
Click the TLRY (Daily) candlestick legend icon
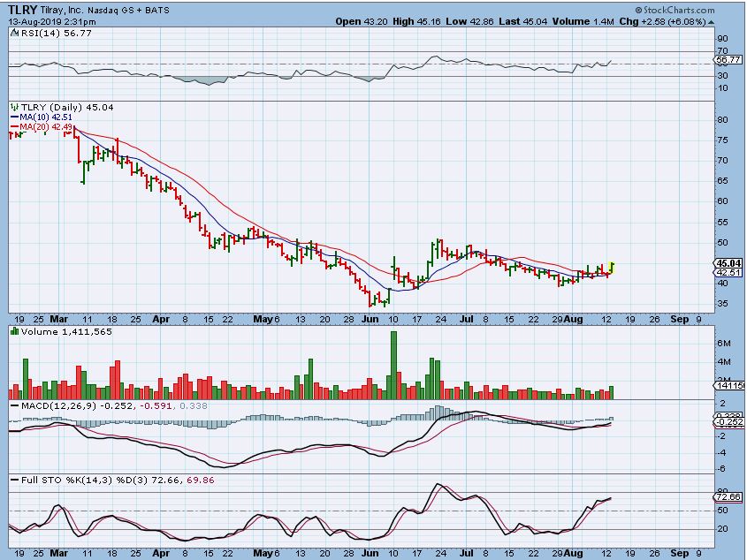click(x=13, y=107)
